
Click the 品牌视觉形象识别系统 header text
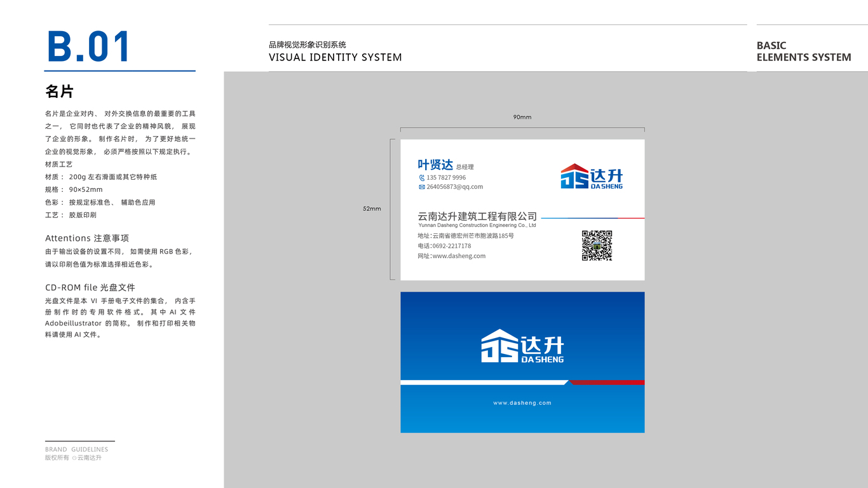point(308,44)
